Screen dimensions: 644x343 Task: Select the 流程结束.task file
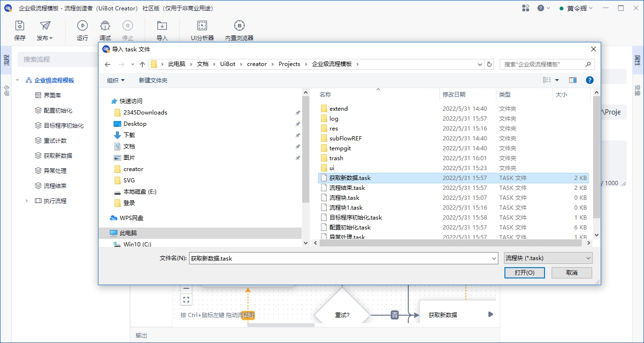pyautogui.click(x=454, y=188)
